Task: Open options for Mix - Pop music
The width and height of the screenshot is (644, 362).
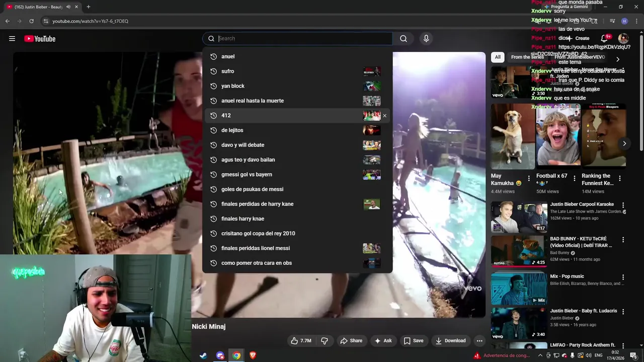Action: [x=623, y=277]
